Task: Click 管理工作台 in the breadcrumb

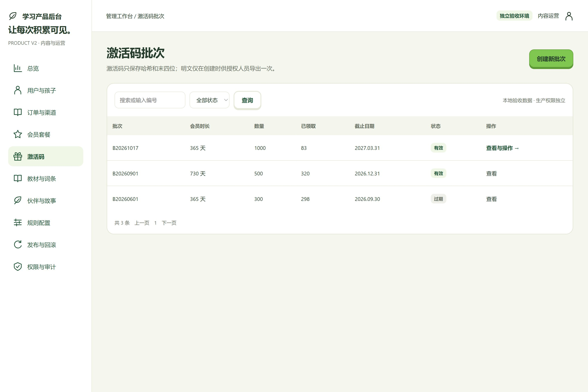Action: (x=119, y=16)
